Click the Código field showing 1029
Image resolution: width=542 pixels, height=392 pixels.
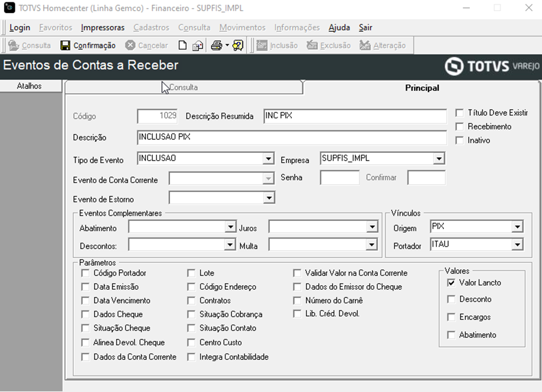[x=158, y=116]
